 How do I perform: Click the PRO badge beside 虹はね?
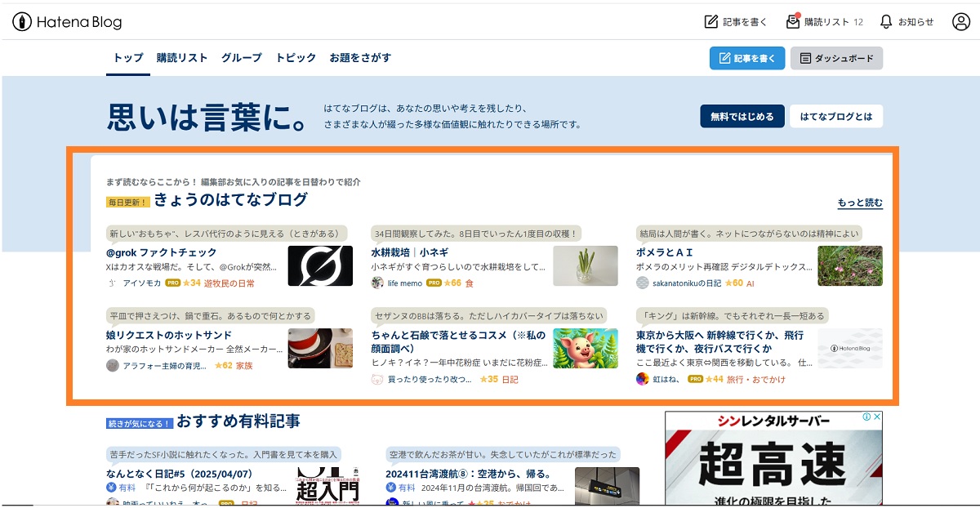(x=696, y=380)
